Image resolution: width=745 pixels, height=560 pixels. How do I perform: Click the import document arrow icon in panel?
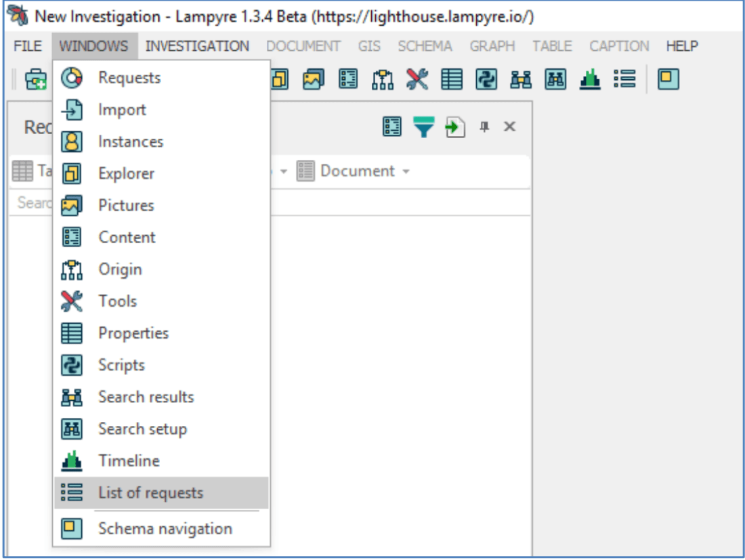[x=454, y=127]
